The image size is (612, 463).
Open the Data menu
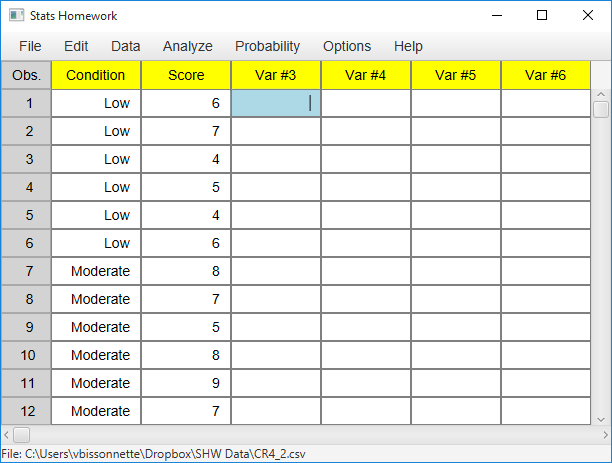tap(125, 46)
